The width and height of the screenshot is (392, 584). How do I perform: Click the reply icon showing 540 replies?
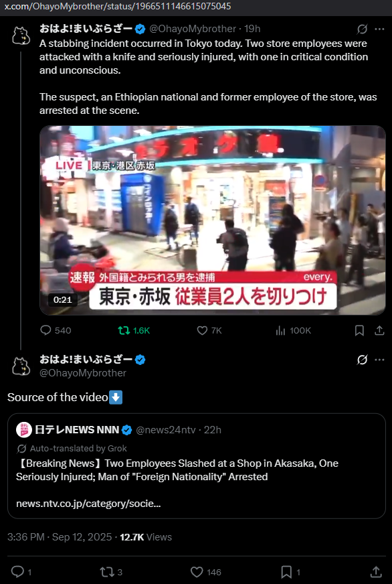tap(45, 330)
